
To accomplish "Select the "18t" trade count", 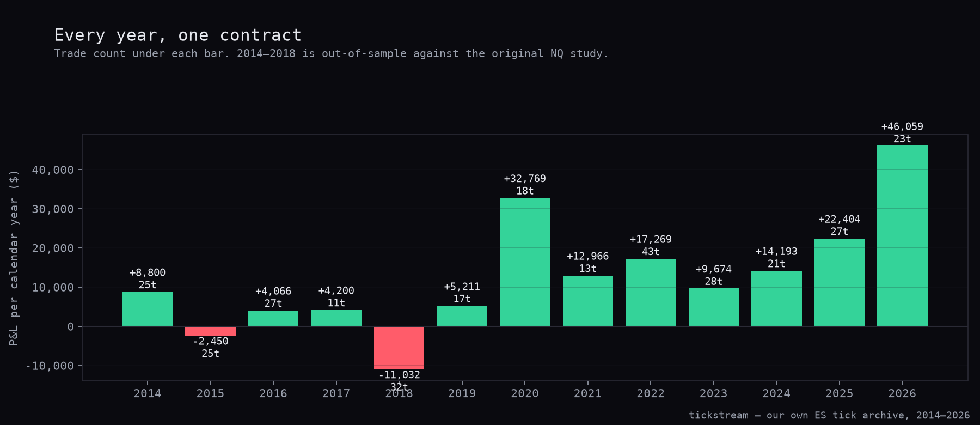I will click(525, 191).
